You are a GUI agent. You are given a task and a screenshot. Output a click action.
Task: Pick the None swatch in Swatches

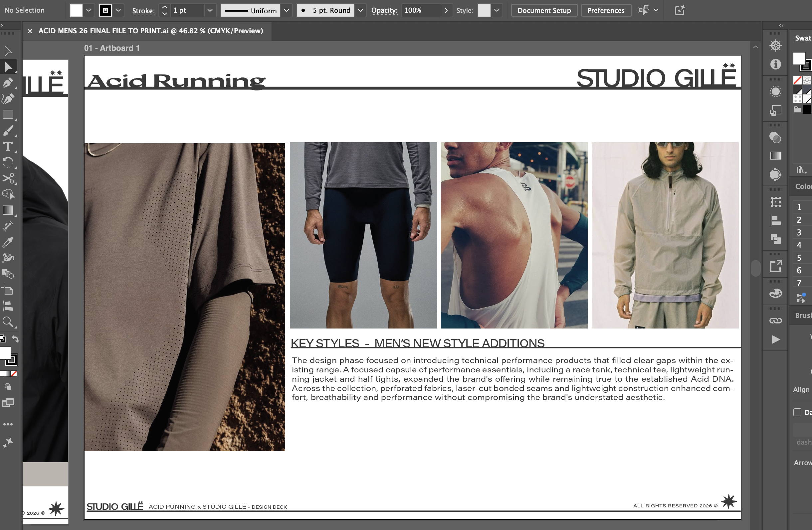point(797,80)
